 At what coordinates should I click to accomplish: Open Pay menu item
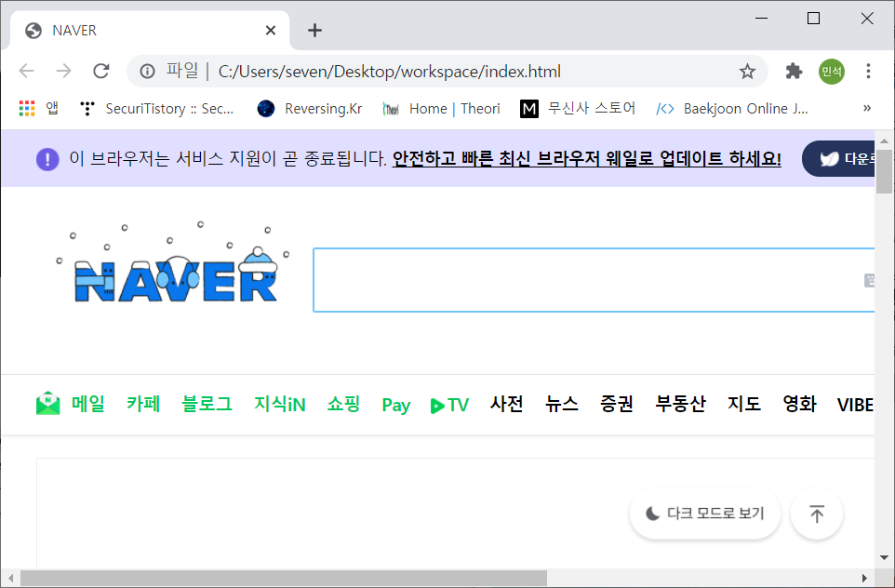(396, 405)
